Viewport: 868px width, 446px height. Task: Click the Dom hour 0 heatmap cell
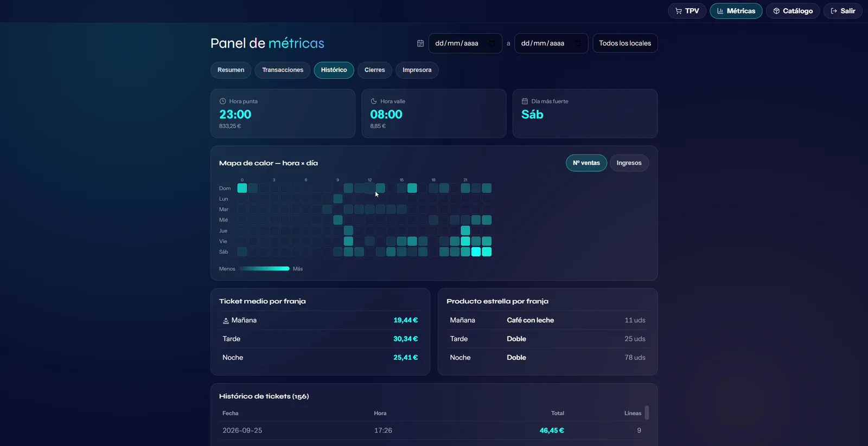pos(242,188)
